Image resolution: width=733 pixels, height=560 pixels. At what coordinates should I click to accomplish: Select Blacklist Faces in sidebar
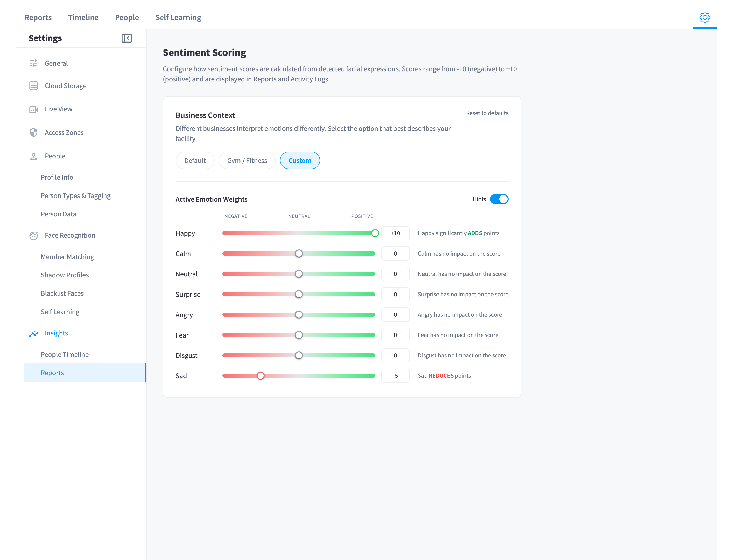pos(62,294)
